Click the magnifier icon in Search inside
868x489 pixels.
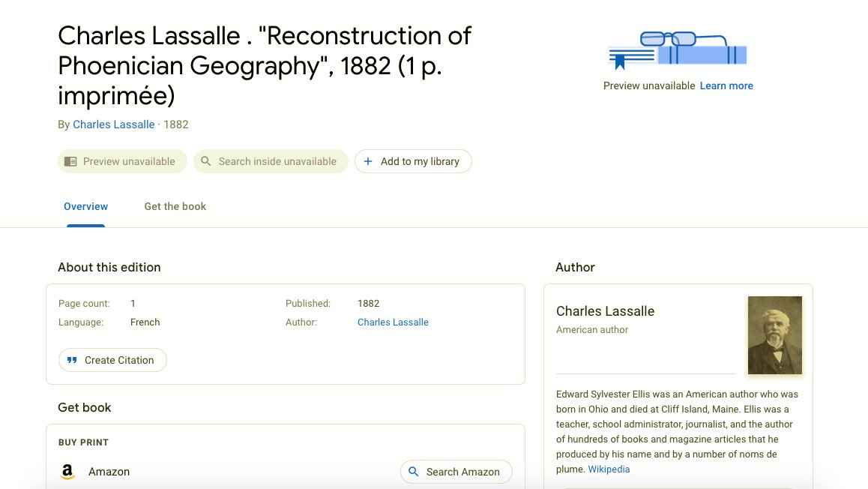(206, 161)
